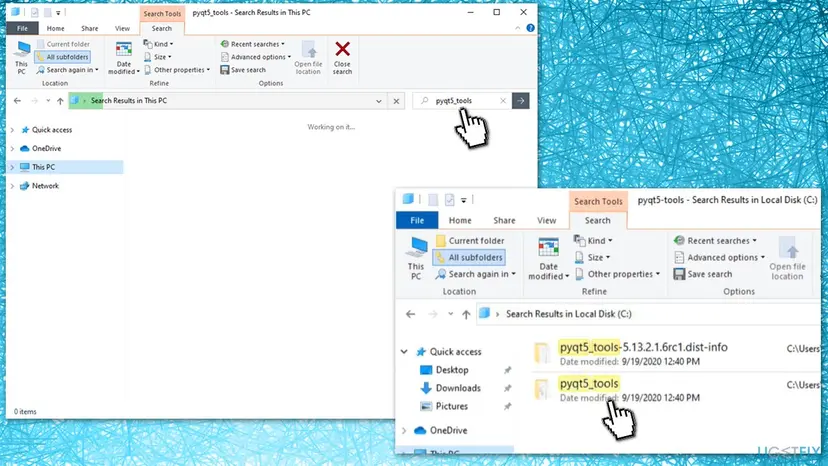This screenshot has width=828, height=466.
Task: Click This PC icon in back window ribbon
Action: [21, 58]
